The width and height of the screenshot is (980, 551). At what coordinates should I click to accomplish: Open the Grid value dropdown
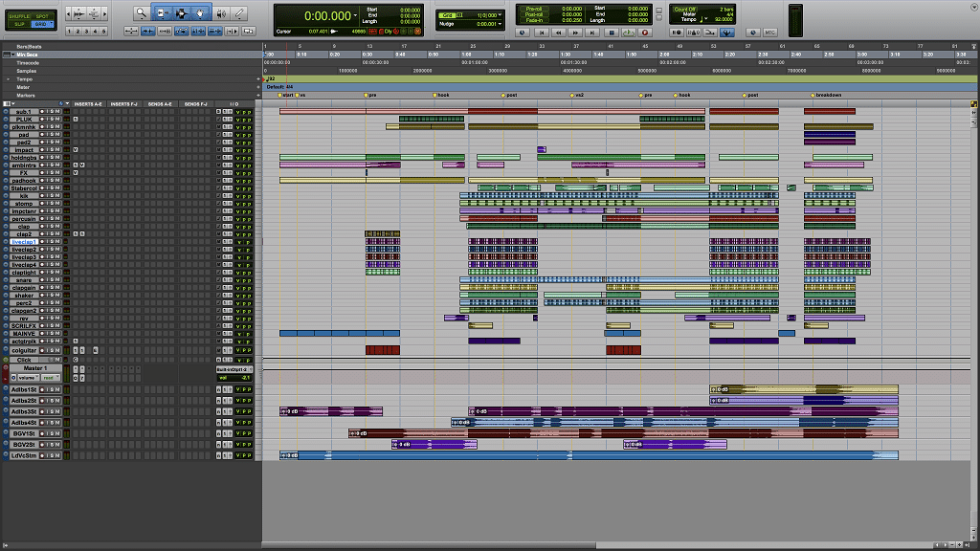[x=500, y=15]
